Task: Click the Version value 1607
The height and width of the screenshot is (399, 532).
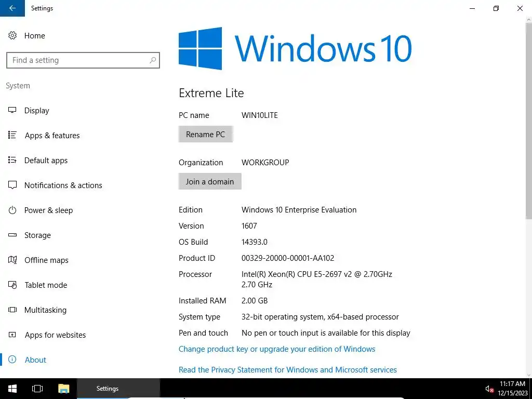Action: point(249,226)
